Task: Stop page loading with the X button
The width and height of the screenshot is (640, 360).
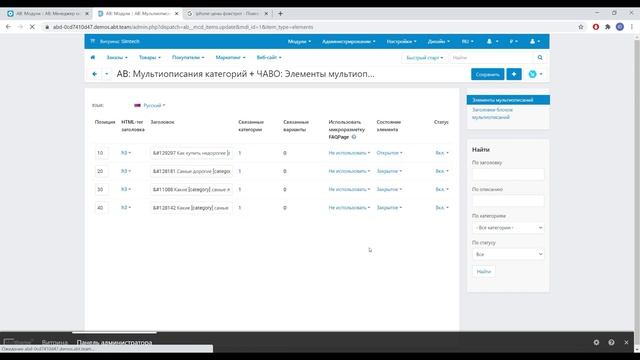Action: [32, 27]
